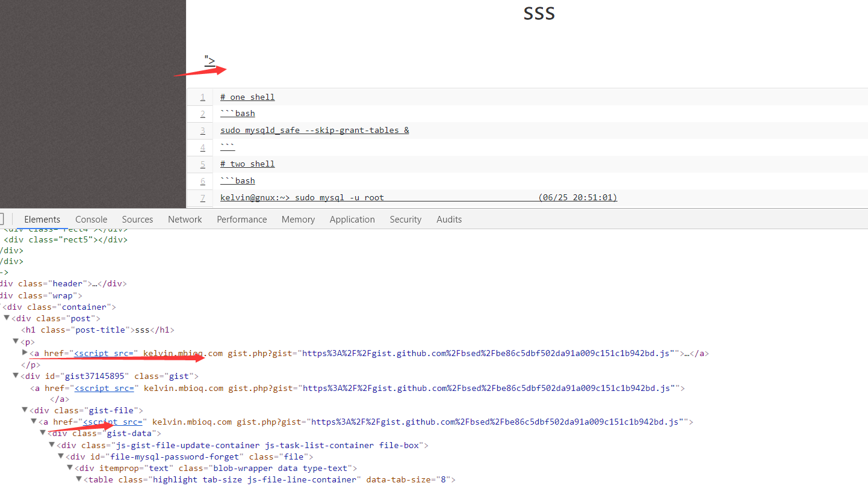The width and height of the screenshot is (868, 486).
Task: Expand the collapsed anchor inside the paragraph
Action: [23, 353]
